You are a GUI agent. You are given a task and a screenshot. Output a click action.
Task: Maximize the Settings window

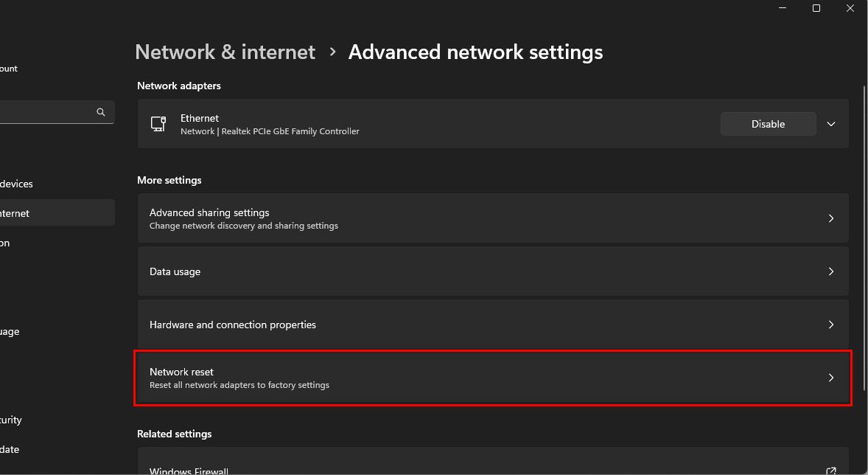[816, 8]
